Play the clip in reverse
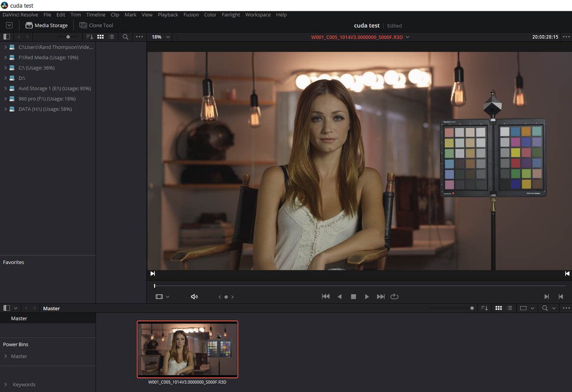This screenshot has height=392, width=572. click(x=339, y=296)
